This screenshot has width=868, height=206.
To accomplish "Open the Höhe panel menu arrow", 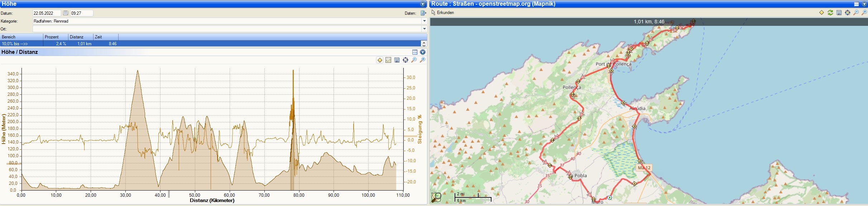I will point(423,4).
